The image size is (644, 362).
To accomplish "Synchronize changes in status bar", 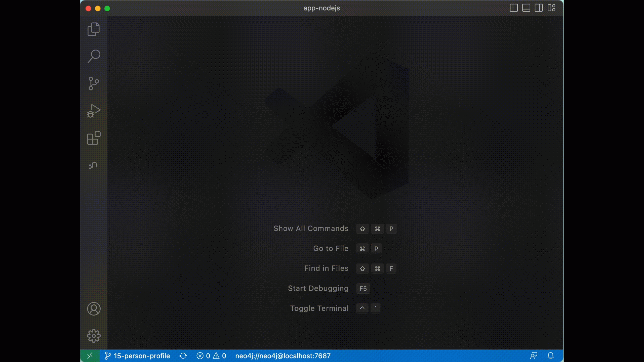I will [x=183, y=356].
